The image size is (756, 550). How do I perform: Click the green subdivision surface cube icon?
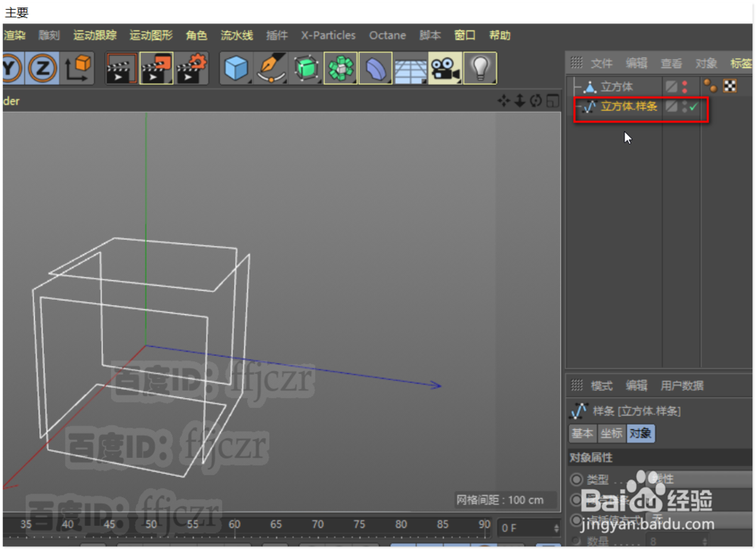pos(305,69)
